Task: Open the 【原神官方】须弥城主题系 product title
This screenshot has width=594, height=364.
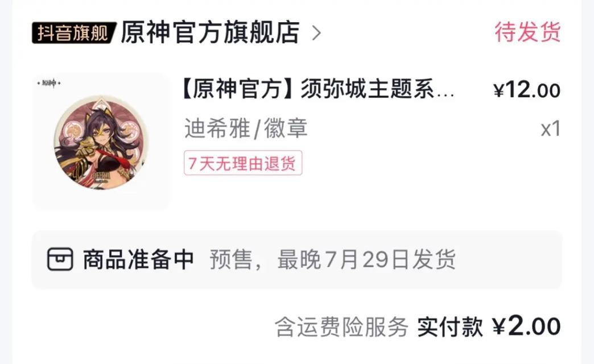Action: pos(317,90)
